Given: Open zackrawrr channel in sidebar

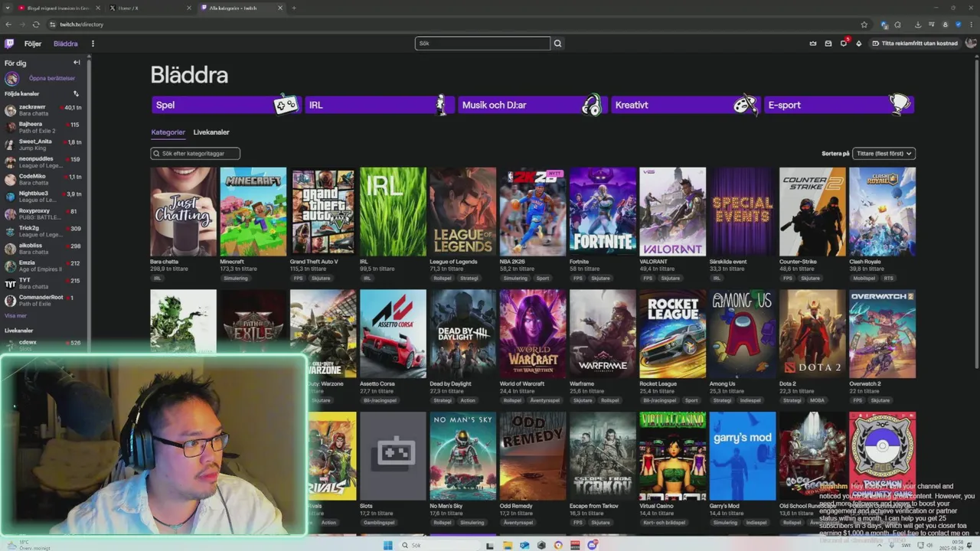Looking at the screenshot, I should pyautogui.click(x=43, y=110).
